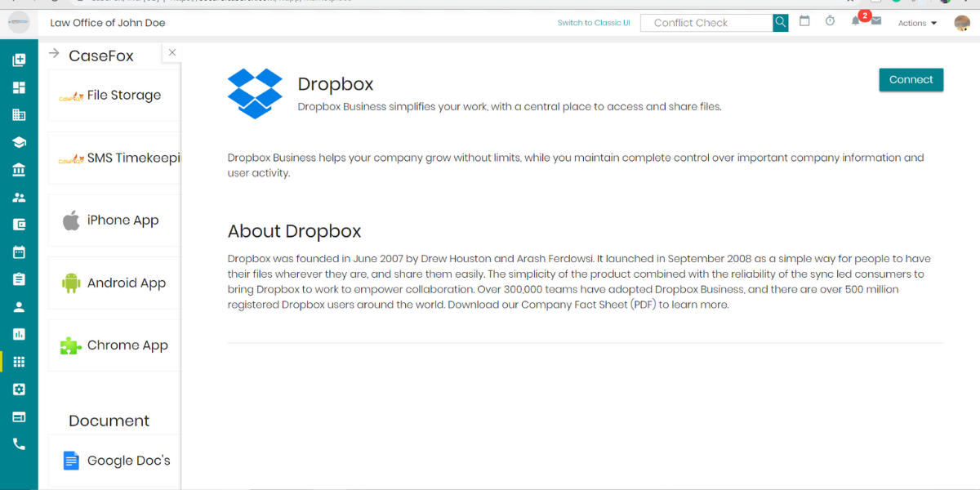Open the credit card sidebar icon
980x490 pixels.
click(19, 416)
